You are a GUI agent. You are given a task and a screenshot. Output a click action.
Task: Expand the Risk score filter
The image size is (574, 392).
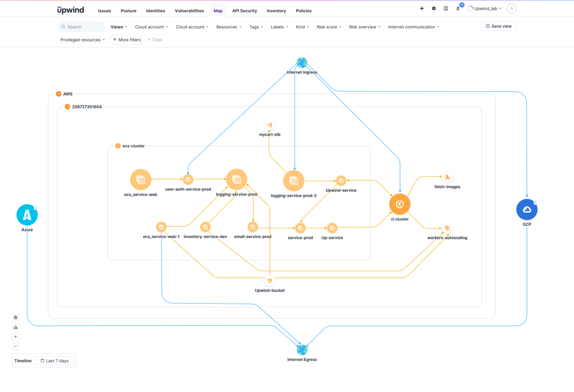pyautogui.click(x=328, y=27)
